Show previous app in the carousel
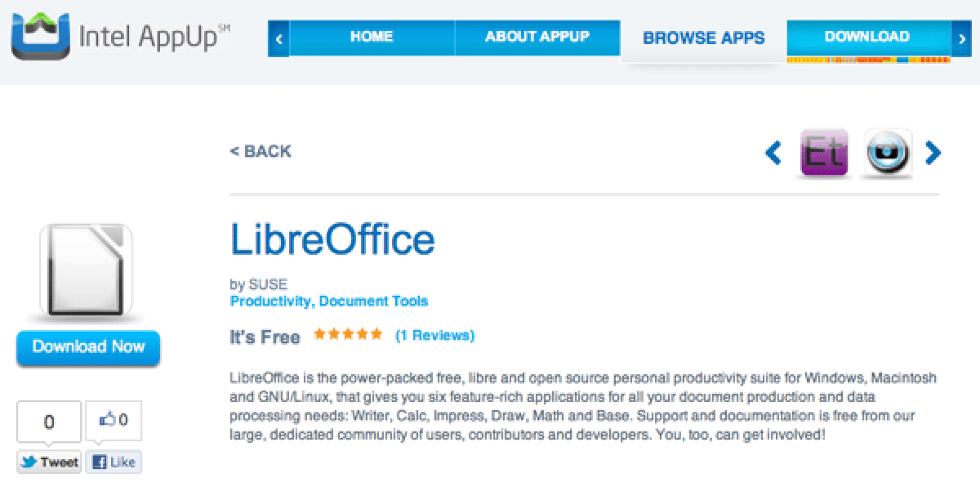This screenshot has height=487, width=980. point(773,153)
